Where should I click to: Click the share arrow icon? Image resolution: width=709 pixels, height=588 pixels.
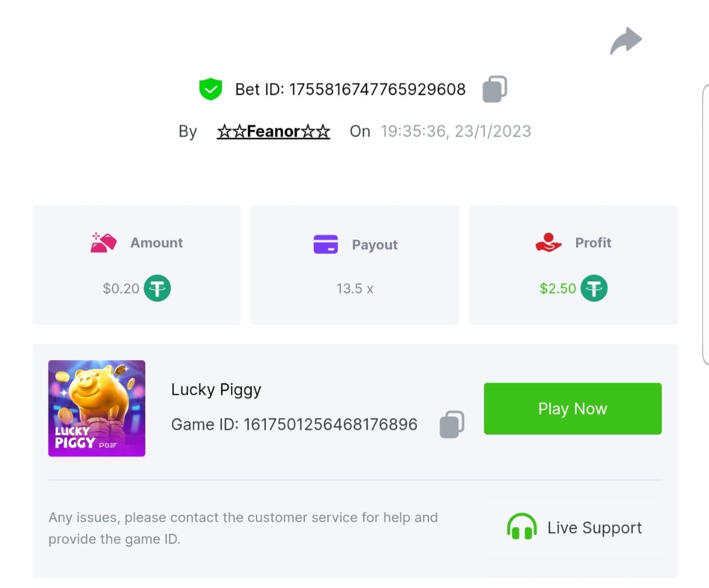(x=626, y=41)
